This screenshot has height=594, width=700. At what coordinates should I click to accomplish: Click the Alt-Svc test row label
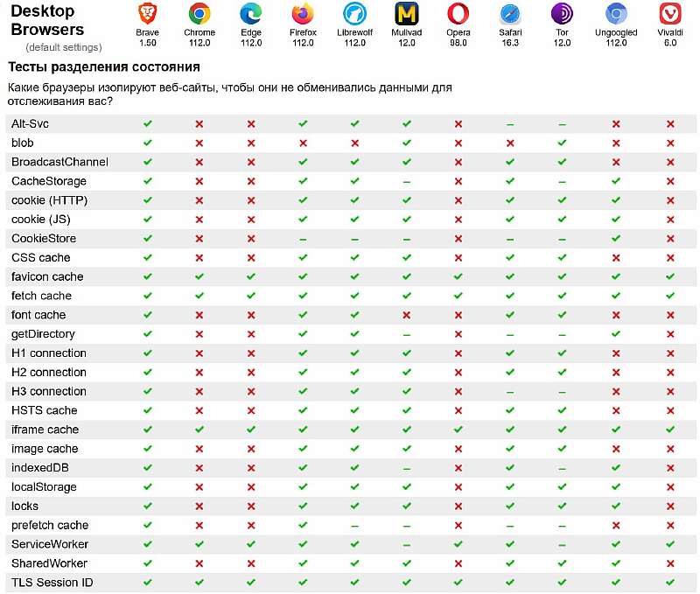(30, 123)
